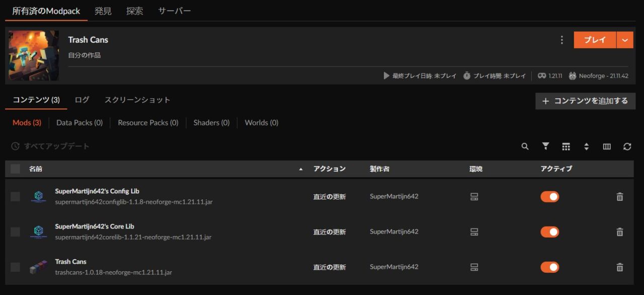Click the Trash Cans modpack thumbnail image

[x=34, y=55]
